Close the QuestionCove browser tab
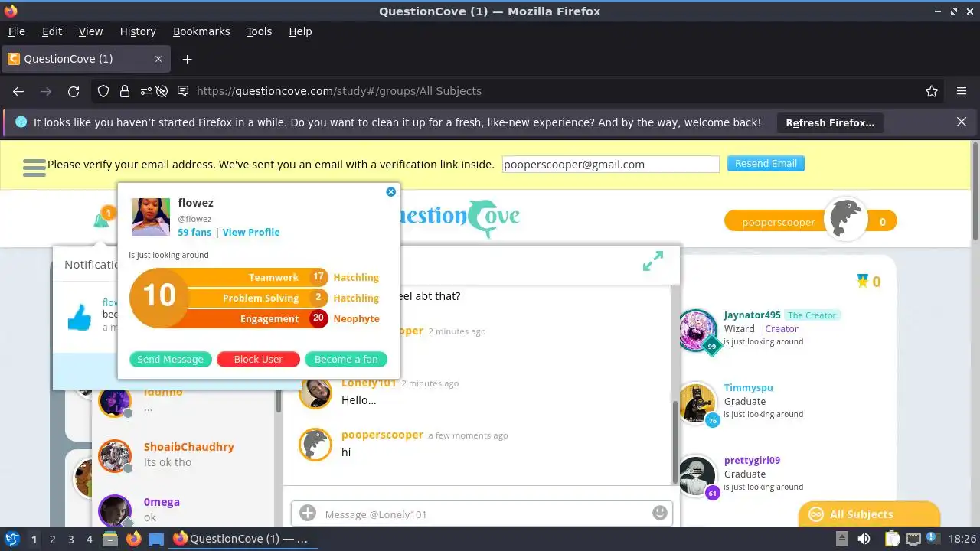The width and height of the screenshot is (980, 551). [x=158, y=59]
